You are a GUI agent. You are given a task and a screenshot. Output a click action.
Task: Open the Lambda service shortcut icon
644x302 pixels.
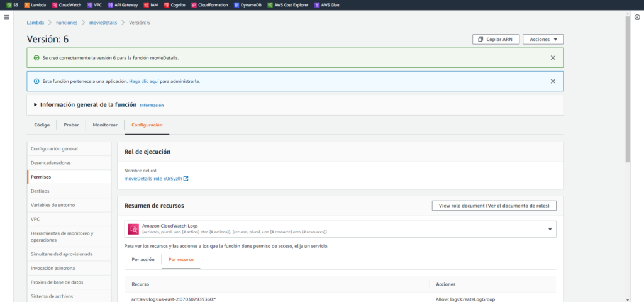[x=26, y=5]
